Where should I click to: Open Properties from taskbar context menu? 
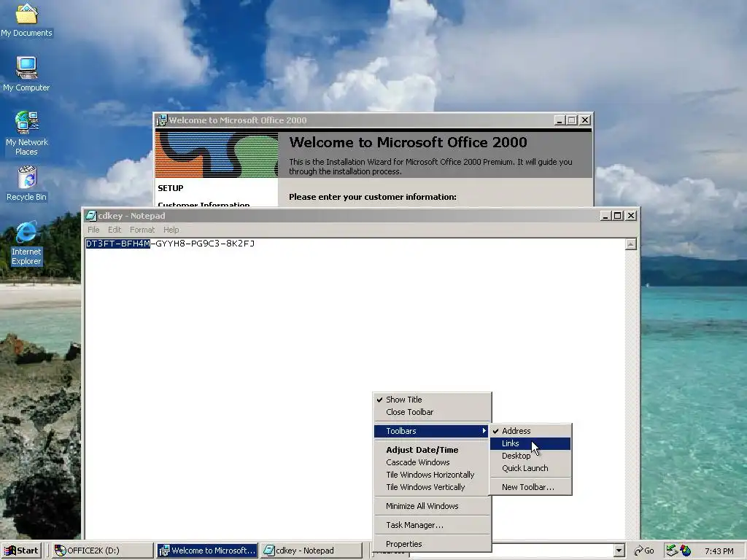(432, 544)
